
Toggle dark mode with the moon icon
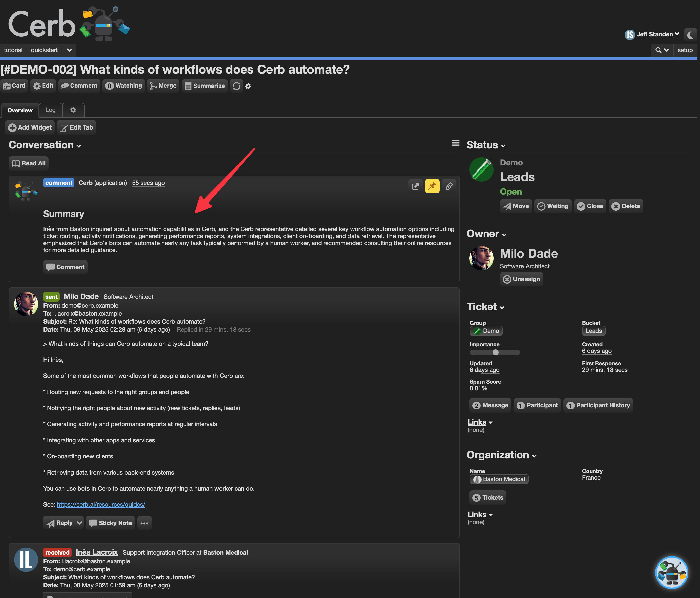coord(690,34)
